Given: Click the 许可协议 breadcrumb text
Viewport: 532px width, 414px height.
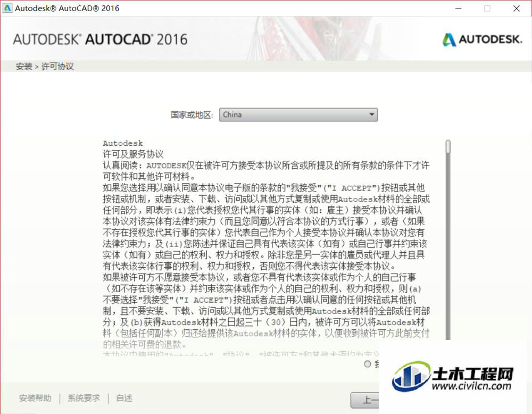Looking at the screenshot, I should click(x=57, y=66).
